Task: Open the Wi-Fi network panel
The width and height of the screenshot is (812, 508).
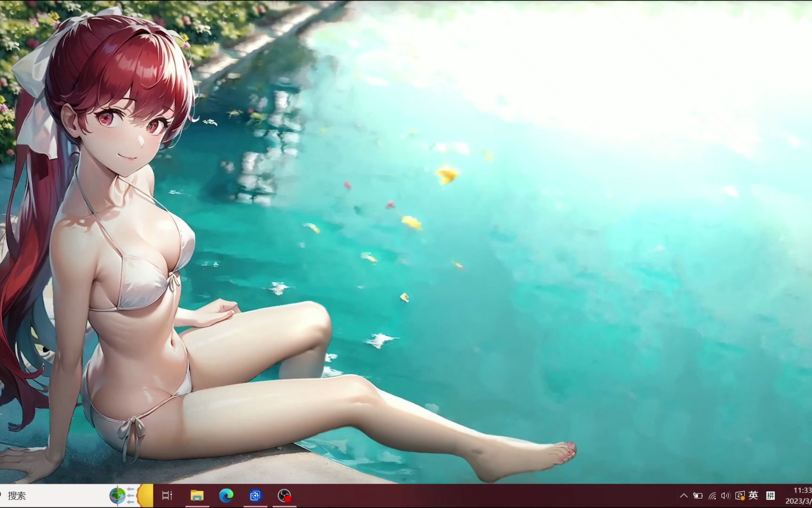Action: tap(712, 496)
